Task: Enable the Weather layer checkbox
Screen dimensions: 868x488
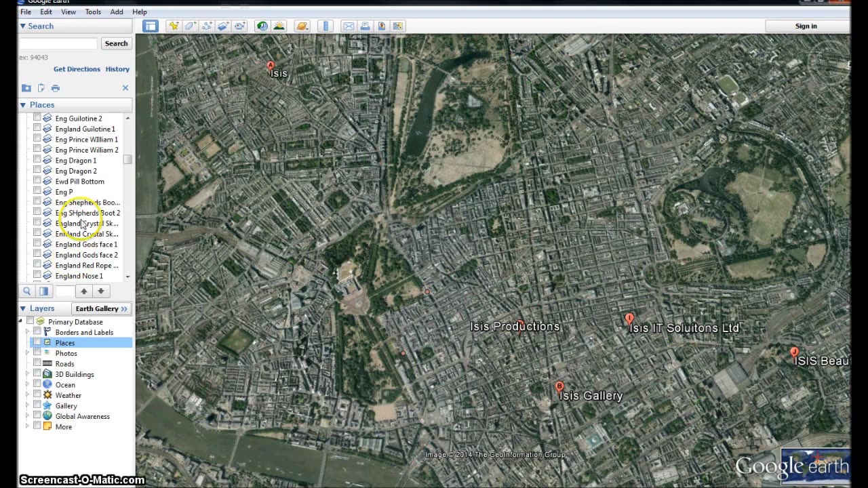Action: tap(37, 395)
